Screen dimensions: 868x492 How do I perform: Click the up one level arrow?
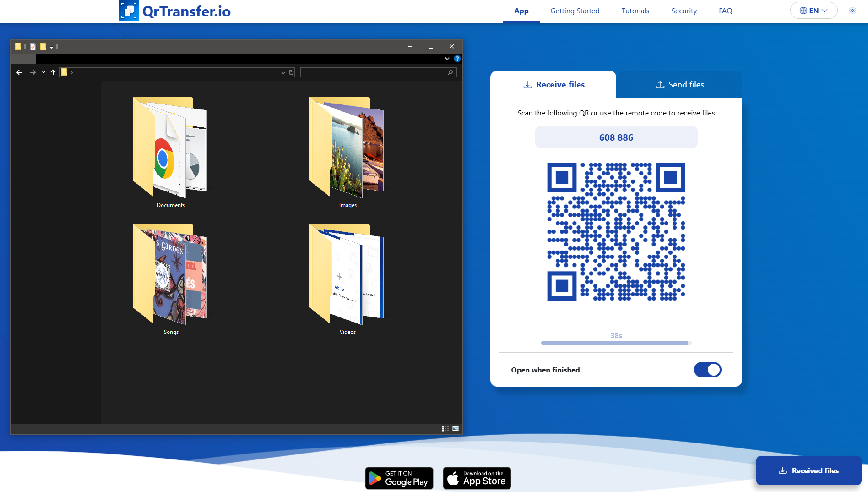pyautogui.click(x=53, y=72)
